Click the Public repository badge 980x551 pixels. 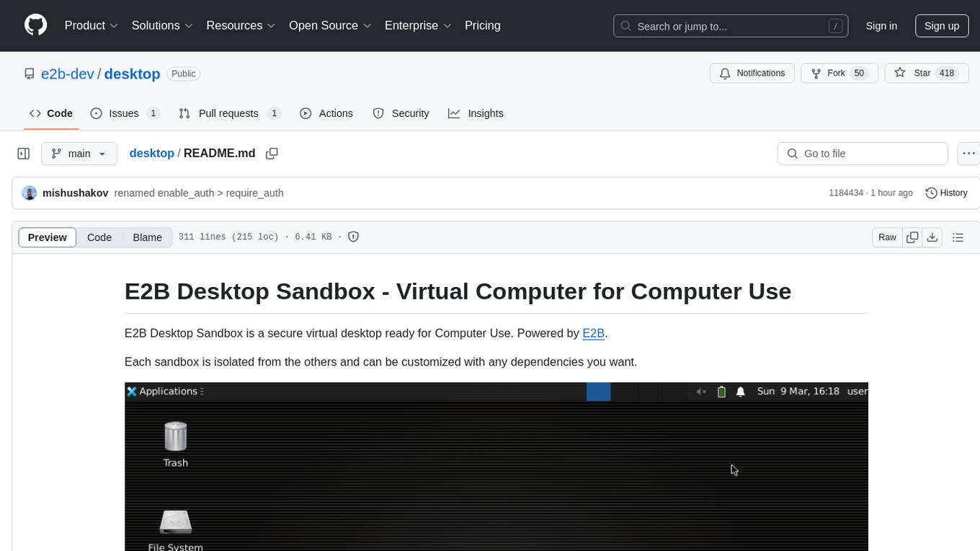pos(184,74)
